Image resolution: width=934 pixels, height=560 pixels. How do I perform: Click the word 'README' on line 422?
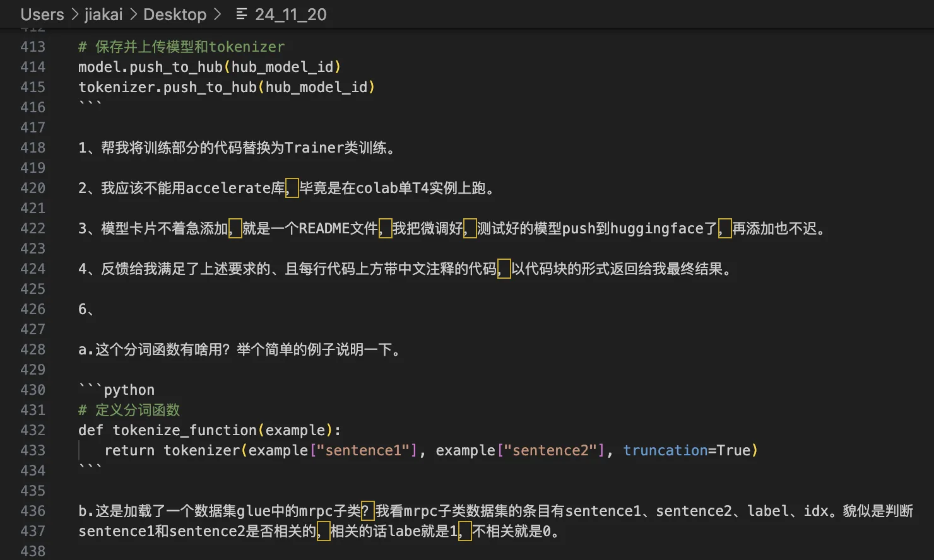[x=324, y=228]
